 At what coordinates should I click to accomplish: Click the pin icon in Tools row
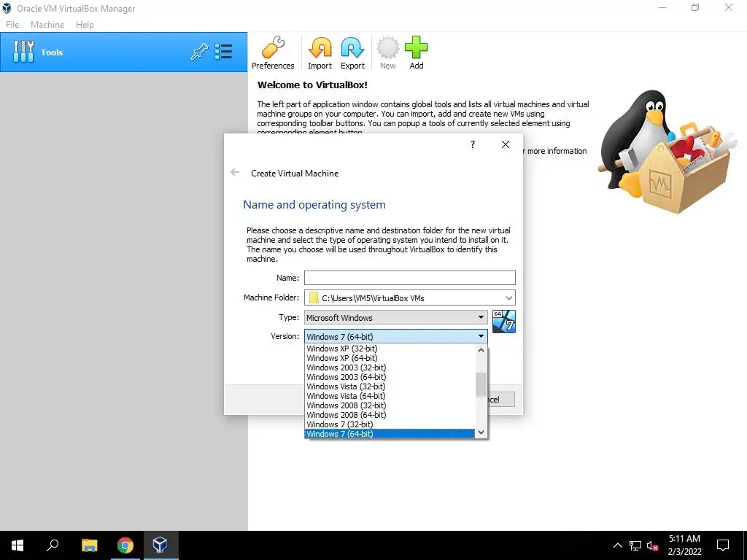click(x=199, y=52)
